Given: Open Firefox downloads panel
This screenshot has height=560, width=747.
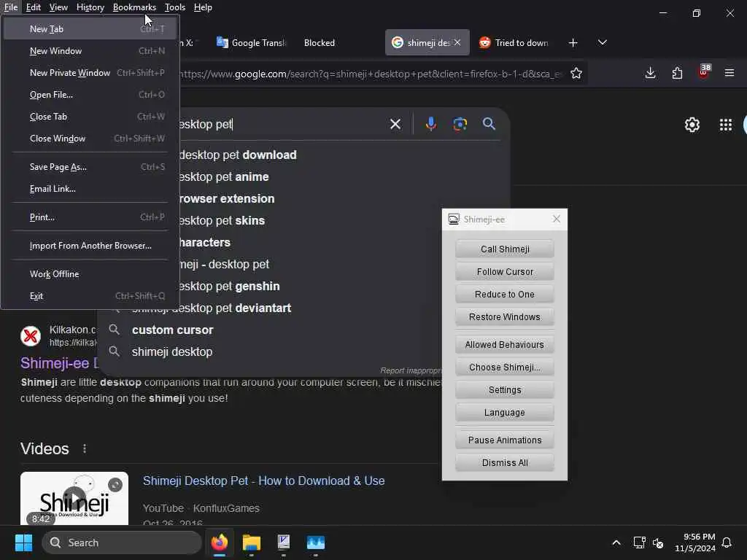Looking at the screenshot, I should 650,73.
